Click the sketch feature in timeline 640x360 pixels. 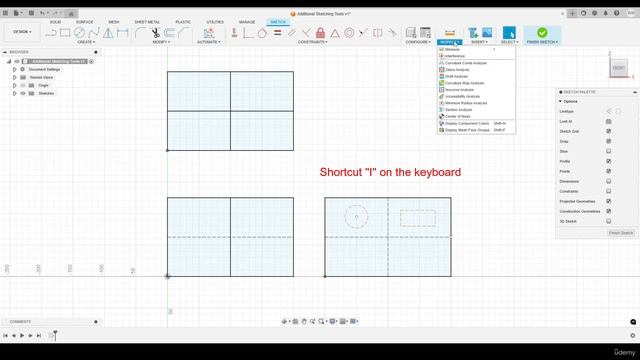click(x=51, y=336)
